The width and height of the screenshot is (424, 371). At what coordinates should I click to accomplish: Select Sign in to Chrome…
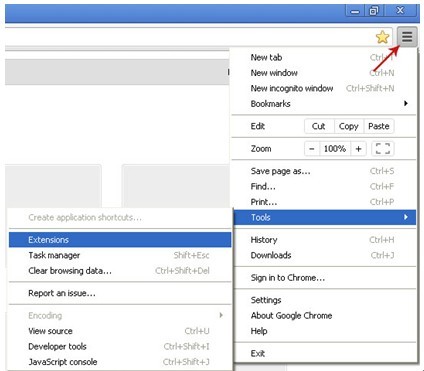pos(325,277)
